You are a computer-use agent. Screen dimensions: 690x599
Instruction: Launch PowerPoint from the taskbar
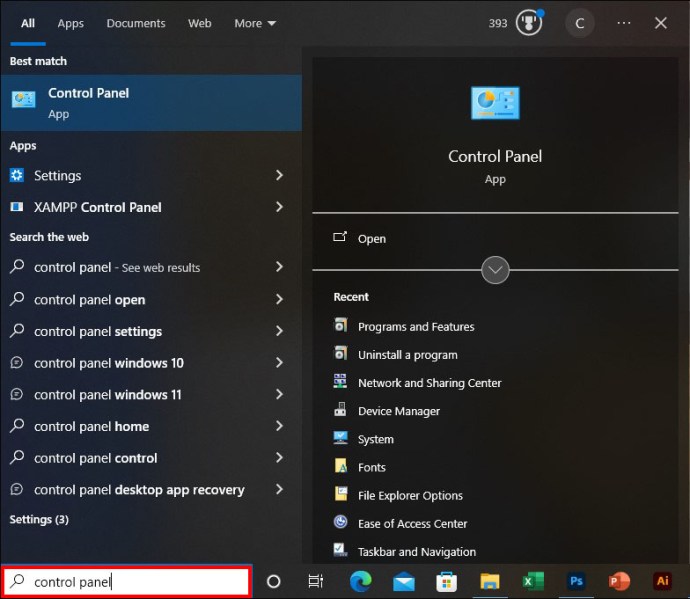click(619, 581)
